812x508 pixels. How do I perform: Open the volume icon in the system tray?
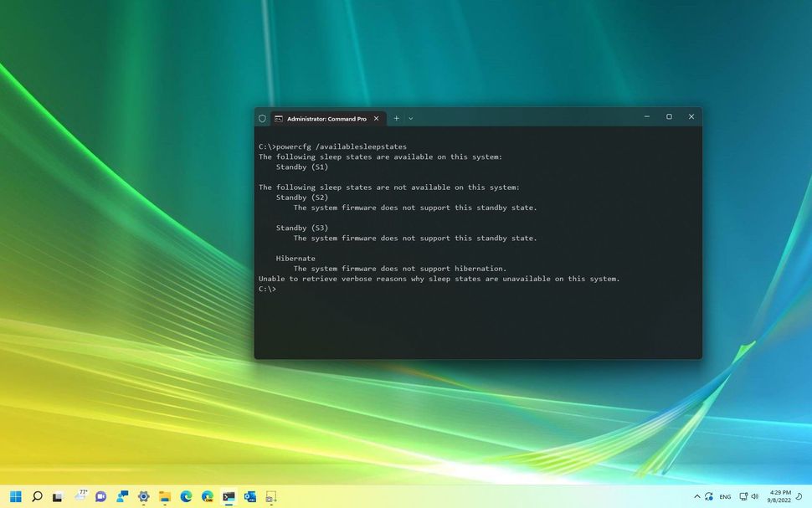755,496
